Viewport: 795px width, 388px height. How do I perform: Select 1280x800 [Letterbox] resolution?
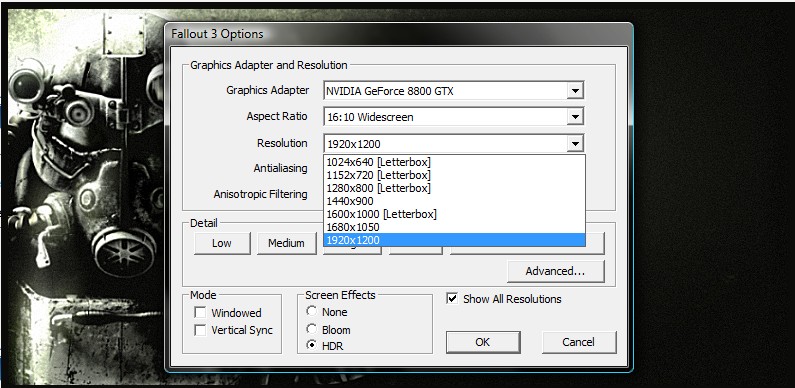[454, 188]
